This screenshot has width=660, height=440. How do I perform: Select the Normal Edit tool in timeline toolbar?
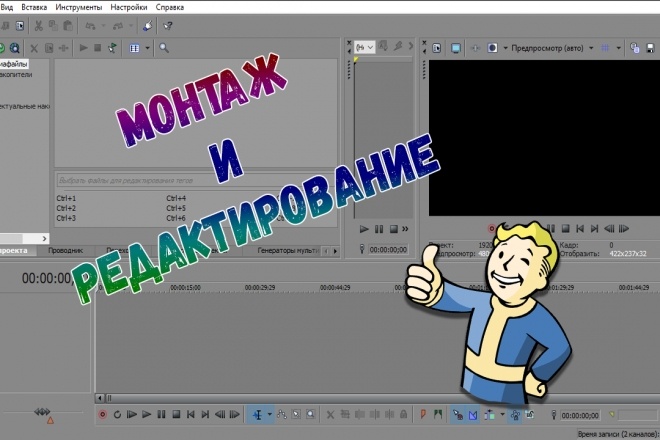click(x=258, y=415)
